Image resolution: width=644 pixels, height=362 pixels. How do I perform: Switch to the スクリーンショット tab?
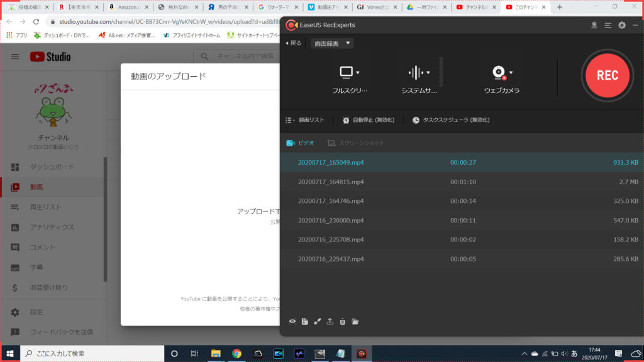356,143
